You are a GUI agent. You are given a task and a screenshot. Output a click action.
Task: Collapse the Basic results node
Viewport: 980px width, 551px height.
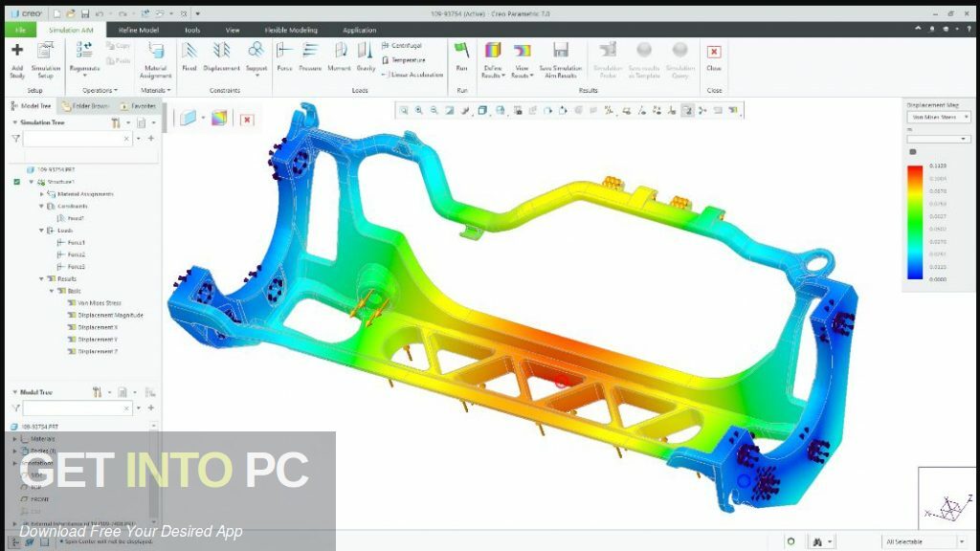pos(52,291)
